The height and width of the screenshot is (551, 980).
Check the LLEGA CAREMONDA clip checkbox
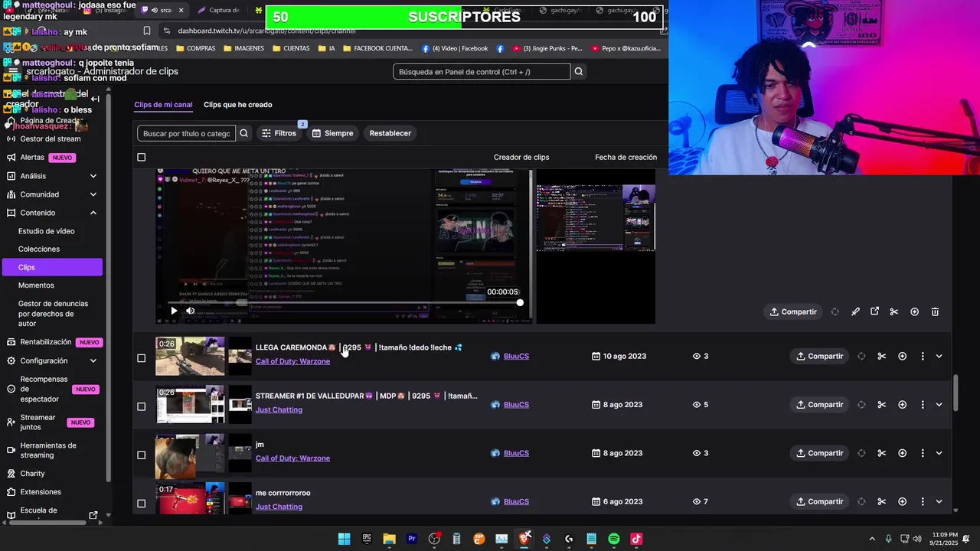tap(141, 358)
